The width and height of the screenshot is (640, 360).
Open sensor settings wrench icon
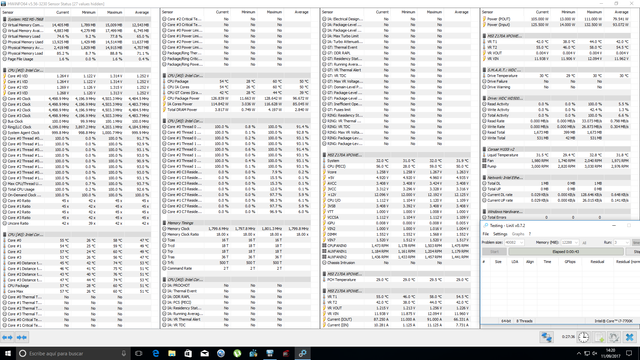point(614,337)
